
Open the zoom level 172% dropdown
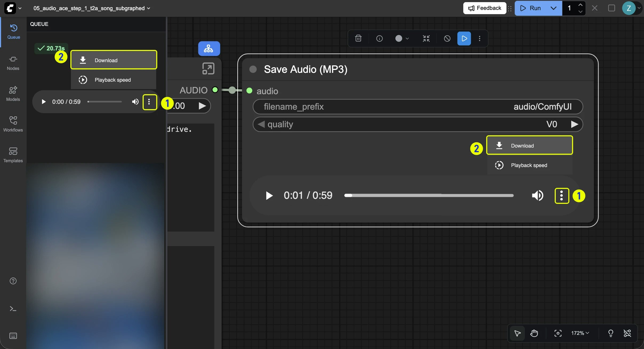pyautogui.click(x=580, y=333)
